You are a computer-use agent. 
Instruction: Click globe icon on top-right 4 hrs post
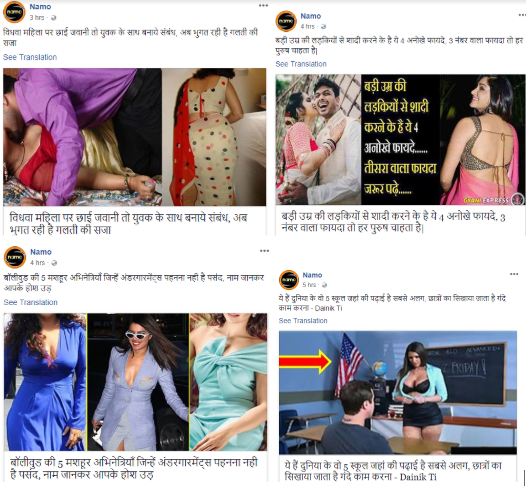pos(323,26)
